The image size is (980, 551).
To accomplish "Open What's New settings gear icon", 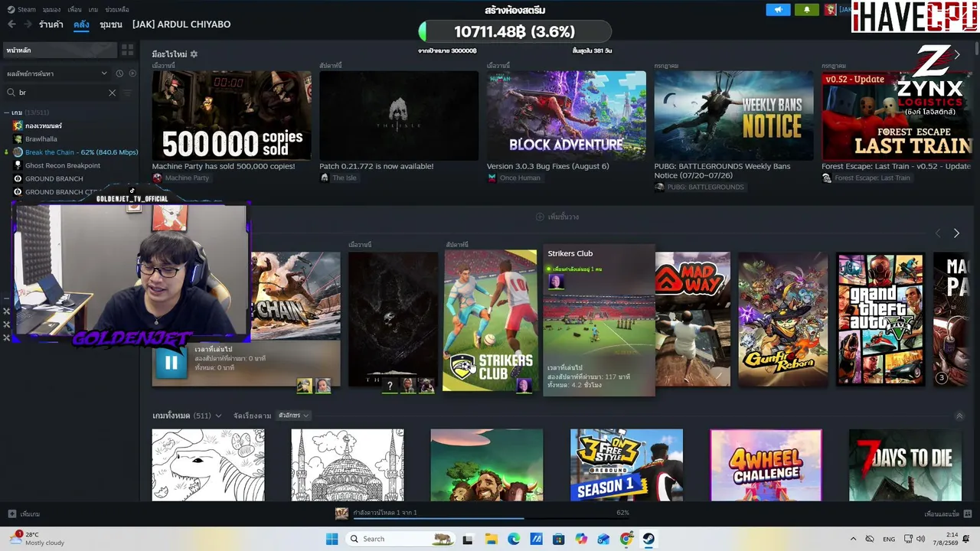I will coord(194,54).
